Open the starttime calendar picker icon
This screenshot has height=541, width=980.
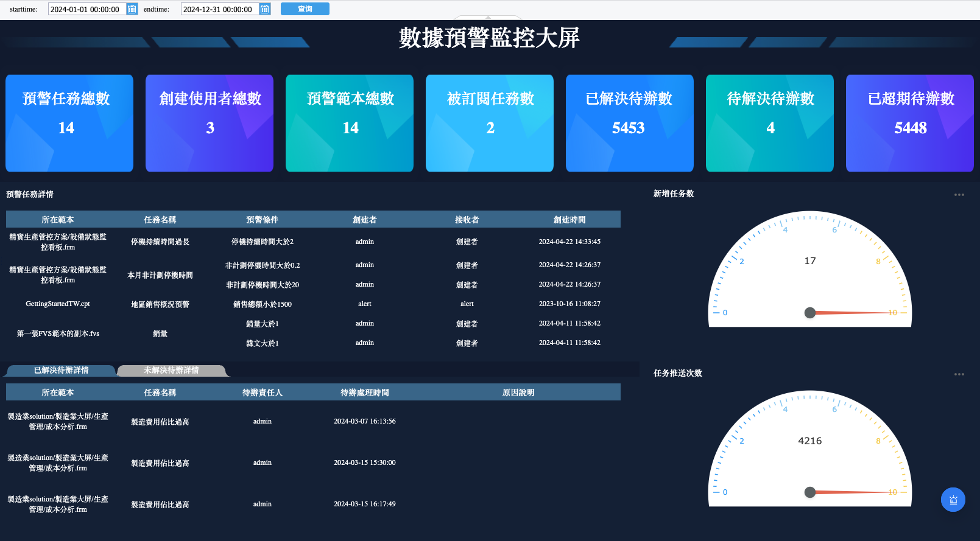pyautogui.click(x=132, y=9)
